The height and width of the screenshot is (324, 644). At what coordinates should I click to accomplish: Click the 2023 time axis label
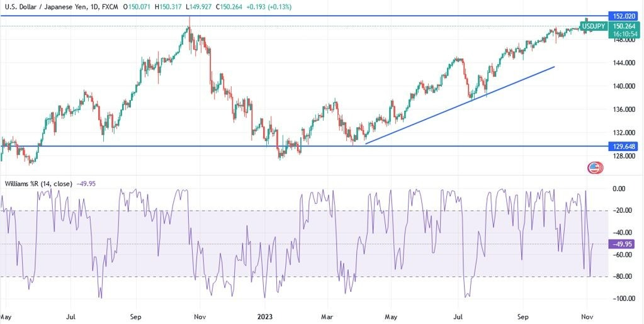264,317
